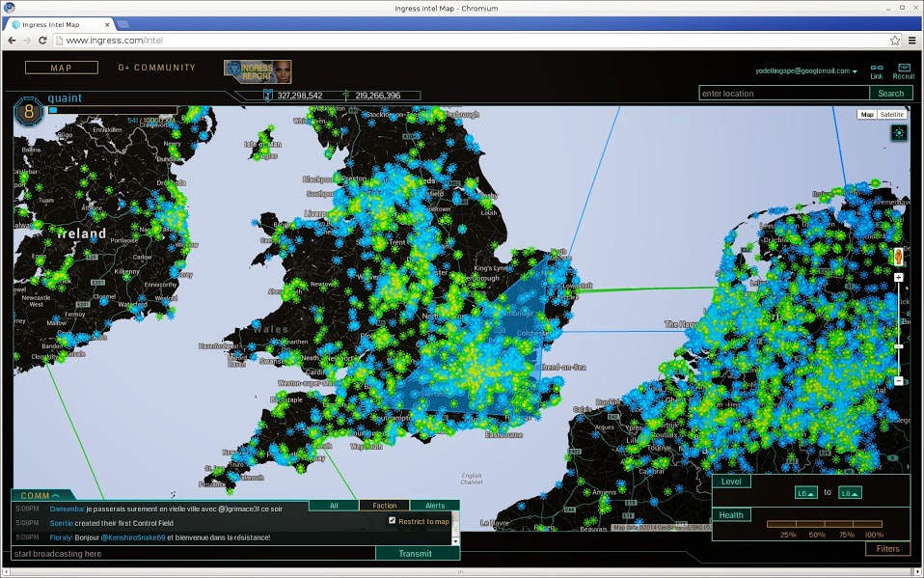Toggle the Restrict to map checkbox
This screenshot has height=578, width=924.
tap(392, 521)
